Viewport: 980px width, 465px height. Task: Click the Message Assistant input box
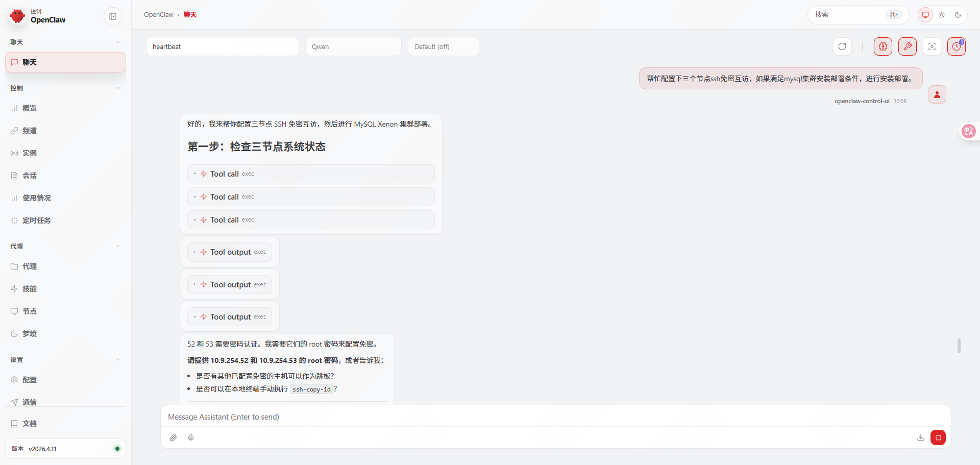point(555,417)
